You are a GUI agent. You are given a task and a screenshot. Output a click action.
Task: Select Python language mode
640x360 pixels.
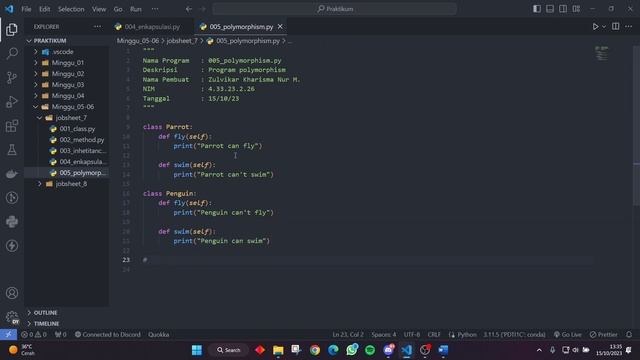point(467,335)
